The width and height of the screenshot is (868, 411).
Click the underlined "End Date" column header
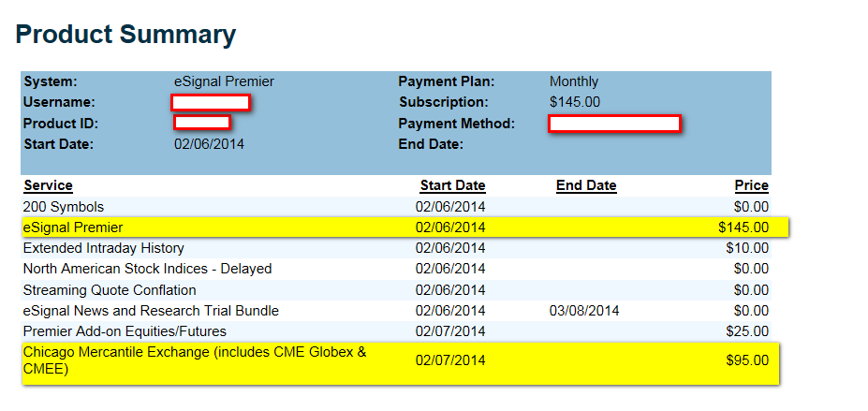point(586,185)
